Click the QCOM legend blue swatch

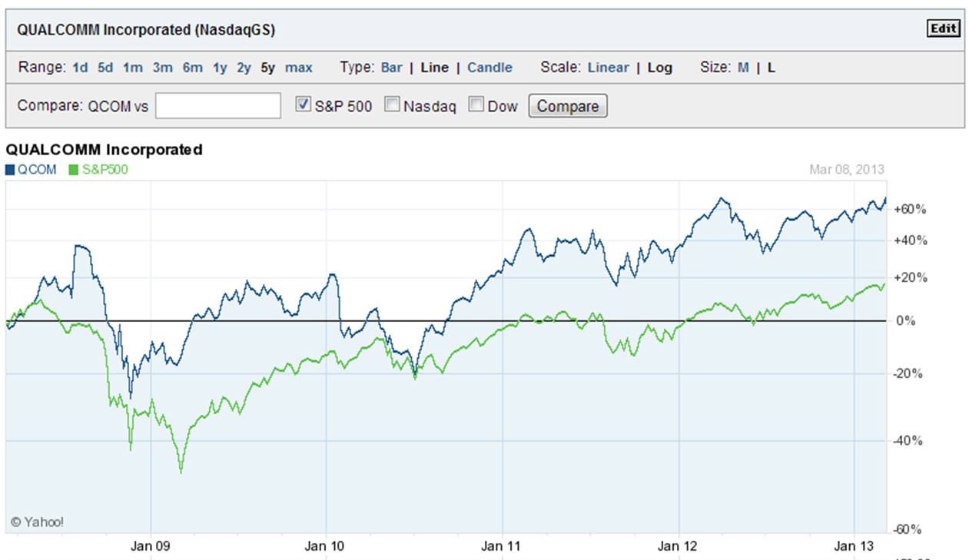click(10, 170)
